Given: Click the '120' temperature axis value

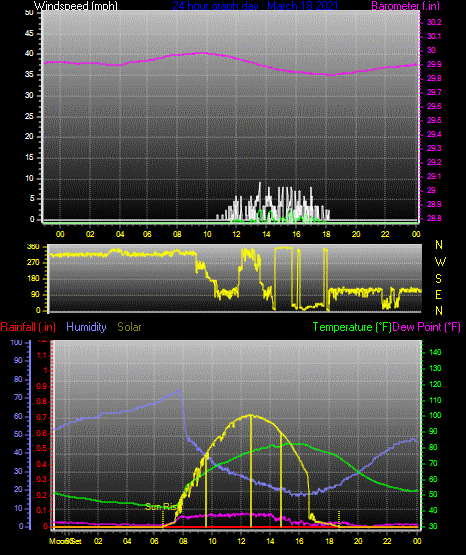Looking at the screenshot, I should pyautogui.click(x=435, y=384).
